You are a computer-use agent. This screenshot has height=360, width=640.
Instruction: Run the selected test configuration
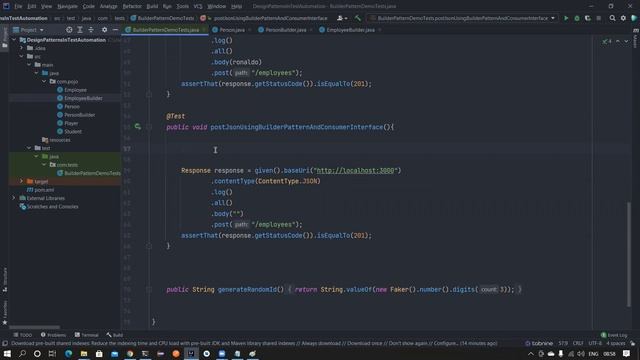[566, 18]
